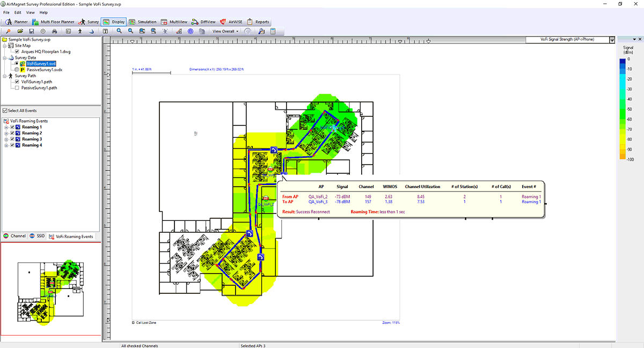
Task: Enable the PassiveSurvey1.path checkbox
Action: [17, 87]
